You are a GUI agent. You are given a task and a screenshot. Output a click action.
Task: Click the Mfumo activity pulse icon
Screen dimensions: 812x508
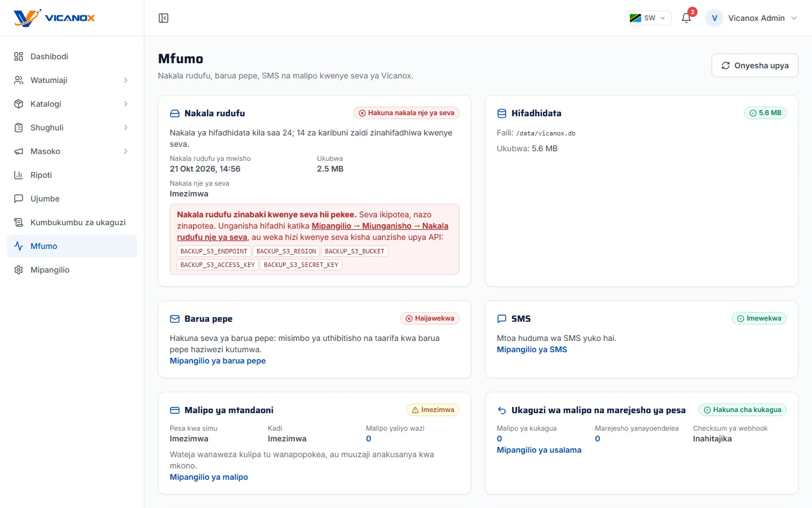pos(19,246)
